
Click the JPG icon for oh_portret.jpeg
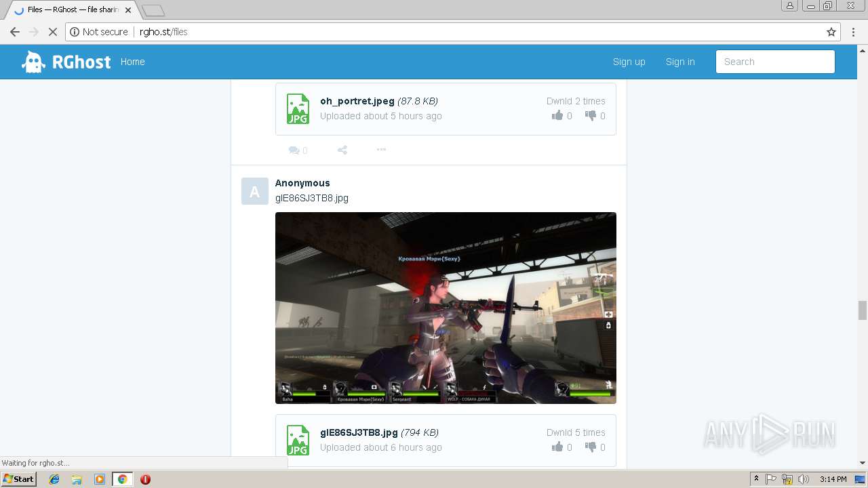[298, 108]
